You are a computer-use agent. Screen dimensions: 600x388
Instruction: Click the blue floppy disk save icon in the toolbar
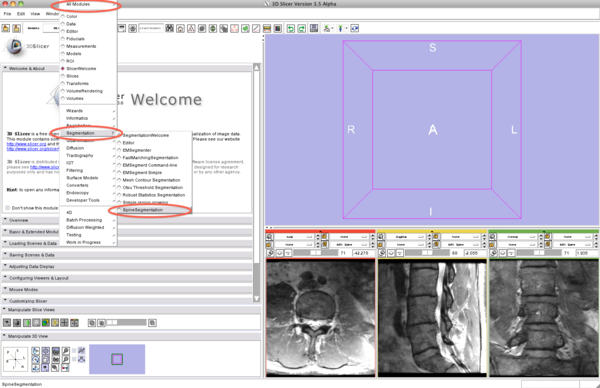coord(314,28)
